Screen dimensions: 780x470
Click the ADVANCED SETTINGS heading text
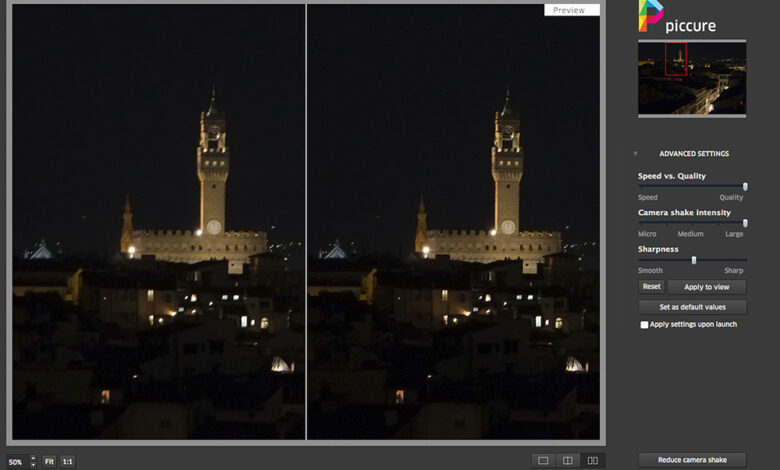tap(694, 154)
